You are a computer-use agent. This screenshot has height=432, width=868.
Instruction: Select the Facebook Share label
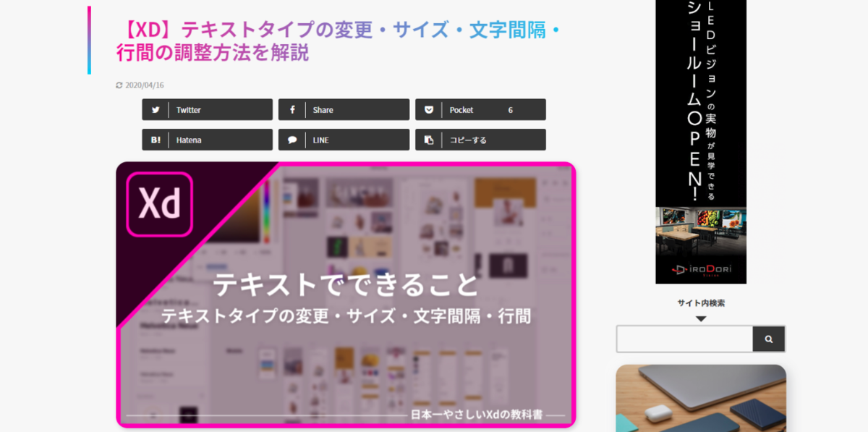click(323, 110)
